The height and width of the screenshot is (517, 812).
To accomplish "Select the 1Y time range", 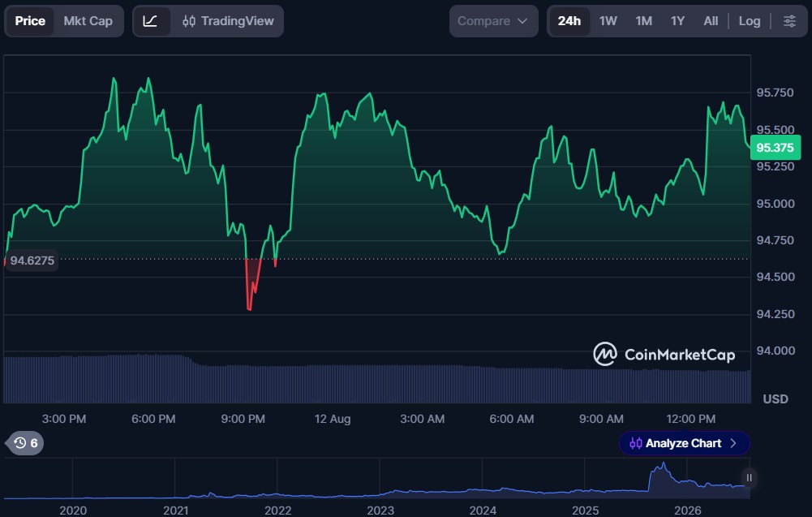I will pos(677,21).
